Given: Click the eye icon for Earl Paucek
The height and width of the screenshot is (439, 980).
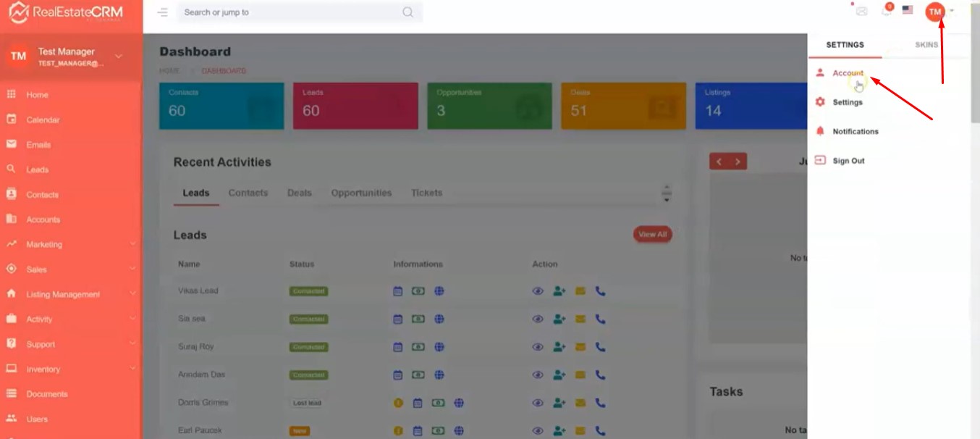Looking at the screenshot, I should pos(538,431).
